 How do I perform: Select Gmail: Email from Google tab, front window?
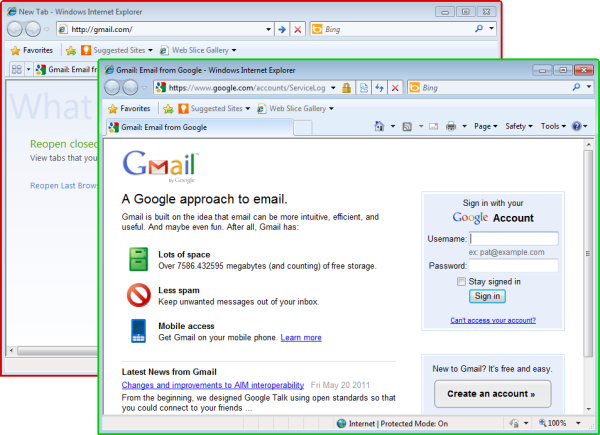[x=199, y=127]
